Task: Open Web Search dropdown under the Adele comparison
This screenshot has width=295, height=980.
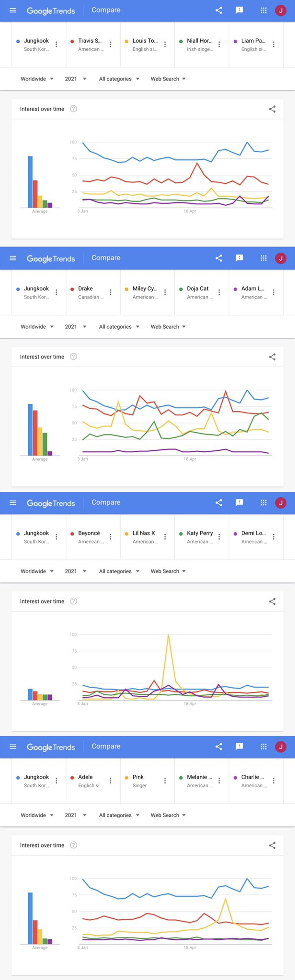Action: [x=168, y=815]
